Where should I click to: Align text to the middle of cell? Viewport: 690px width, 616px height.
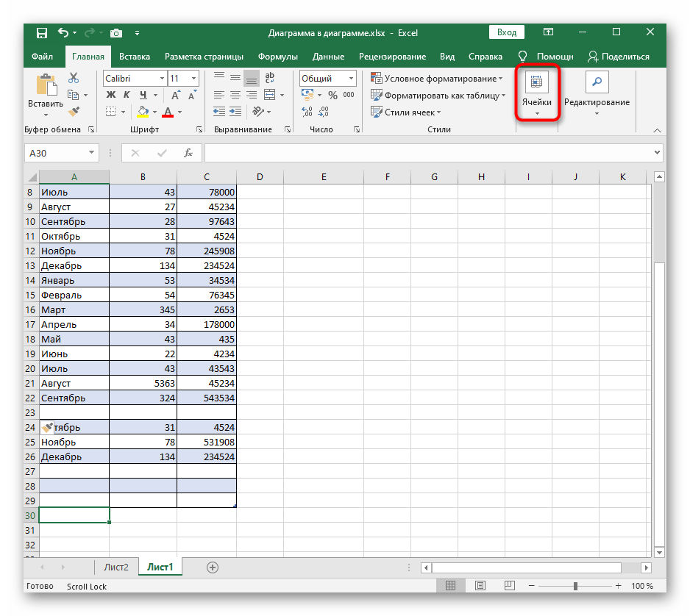(x=235, y=78)
